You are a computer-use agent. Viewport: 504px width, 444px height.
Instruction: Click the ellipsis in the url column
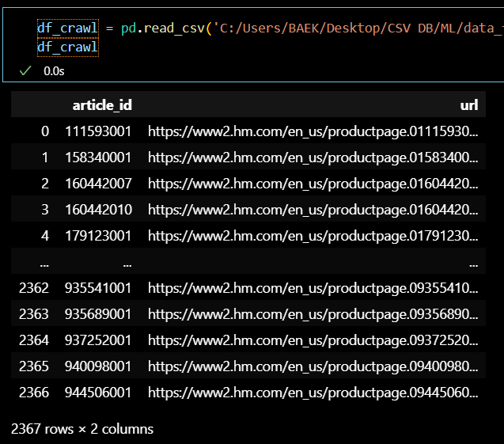[473, 265]
